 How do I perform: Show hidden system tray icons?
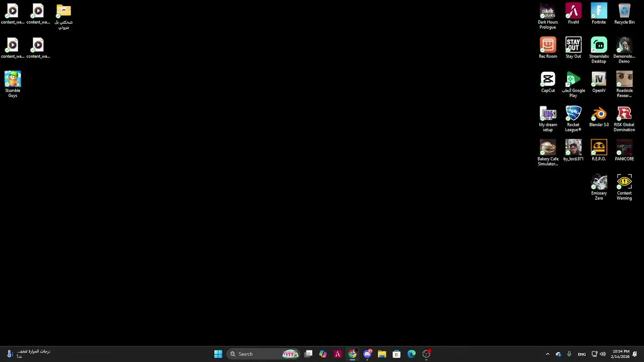547,354
